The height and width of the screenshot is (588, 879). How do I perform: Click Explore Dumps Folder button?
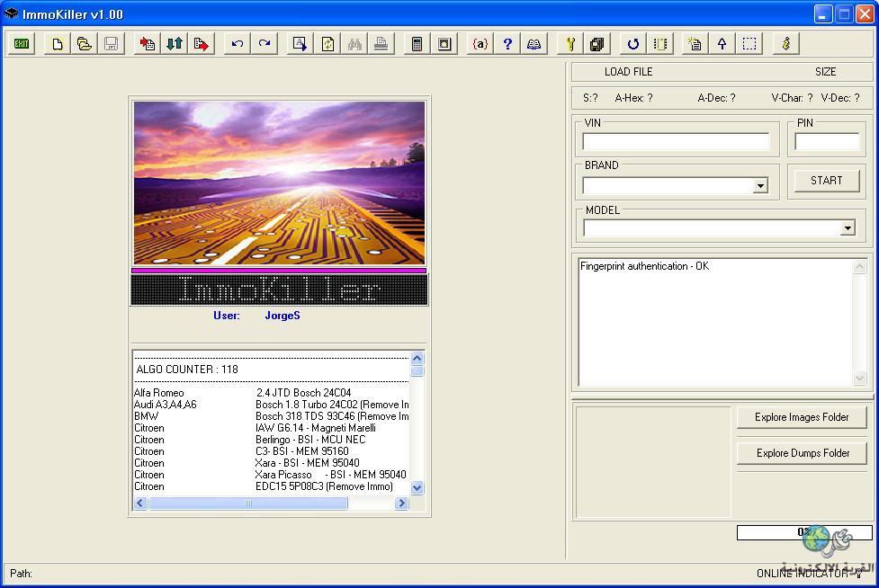coord(802,453)
